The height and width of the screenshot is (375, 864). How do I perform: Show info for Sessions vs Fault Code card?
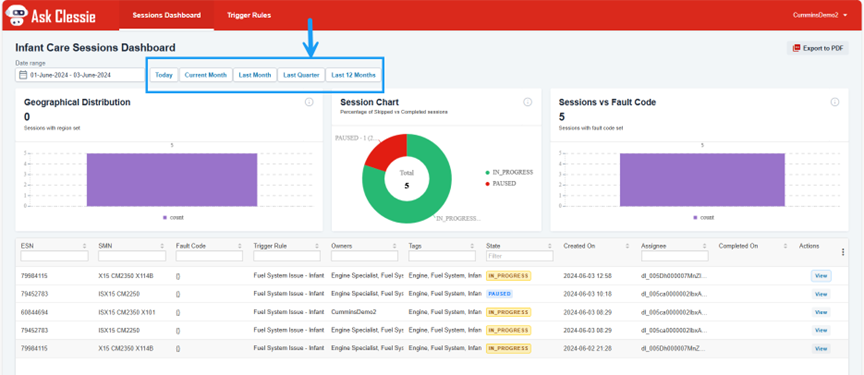(x=835, y=102)
